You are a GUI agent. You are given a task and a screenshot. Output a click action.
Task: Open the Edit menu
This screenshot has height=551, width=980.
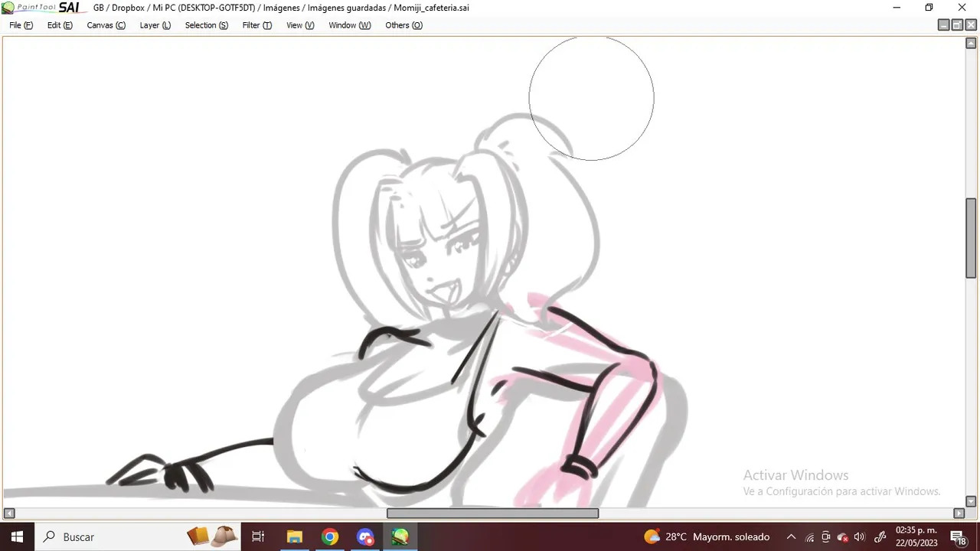pos(60,25)
